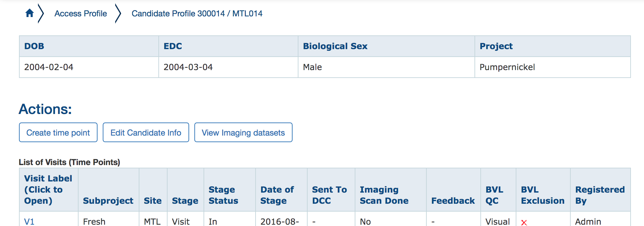The width and height of the screenshot is (644, 226).
Task: Click the Feedback column header
Action: click(x=453, y=201)
